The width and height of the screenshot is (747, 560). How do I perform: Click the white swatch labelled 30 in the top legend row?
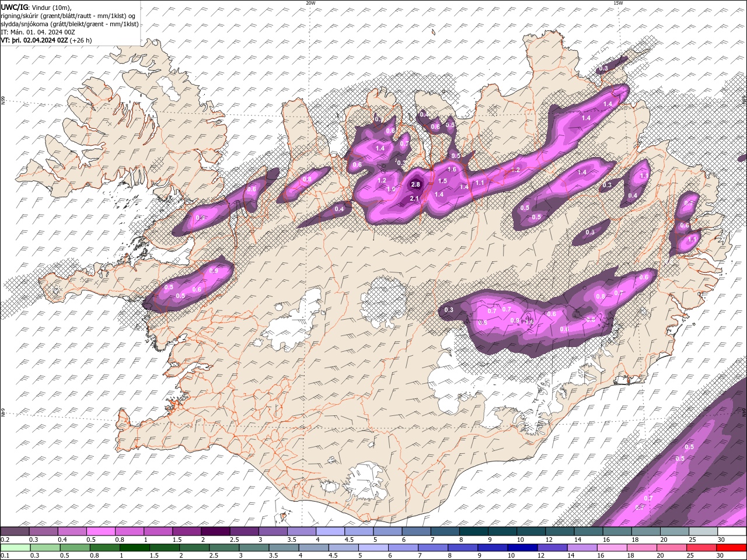[731, 531]
